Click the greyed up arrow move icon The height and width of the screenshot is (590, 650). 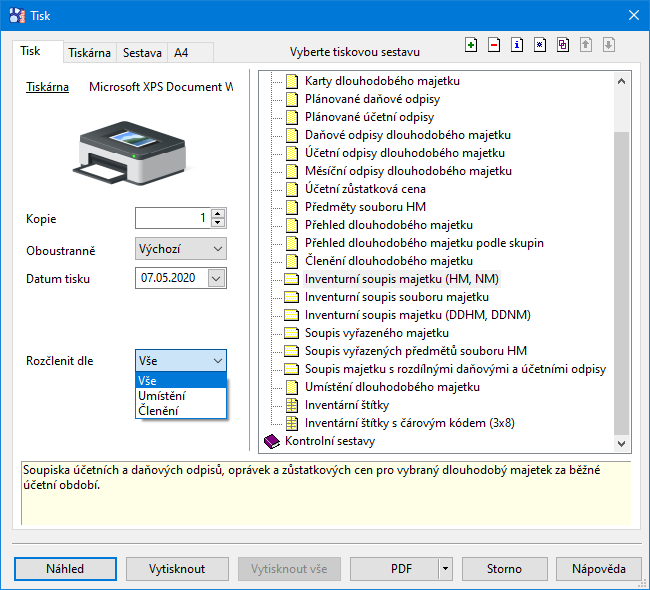tap(586, 45)
